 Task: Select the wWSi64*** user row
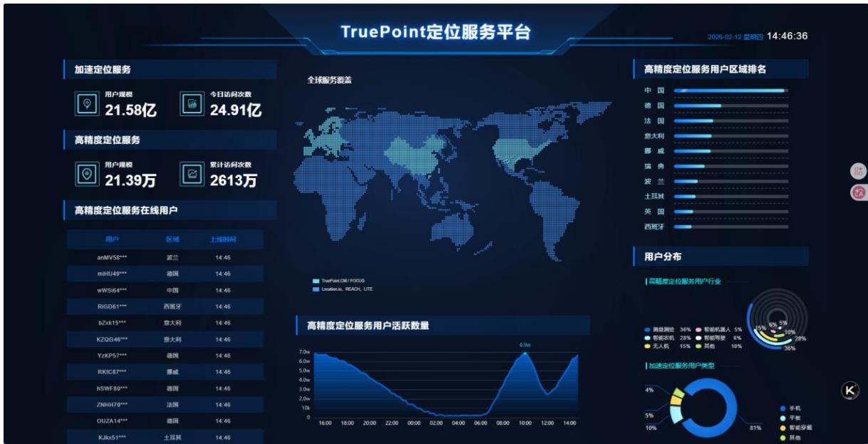click(165, 290)
